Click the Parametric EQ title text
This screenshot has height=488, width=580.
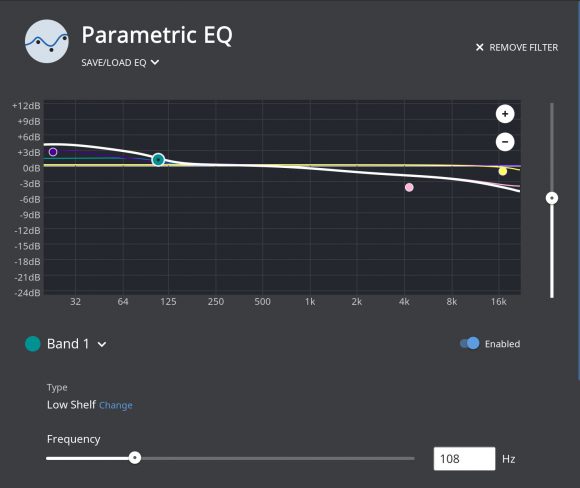click(157, 35)
